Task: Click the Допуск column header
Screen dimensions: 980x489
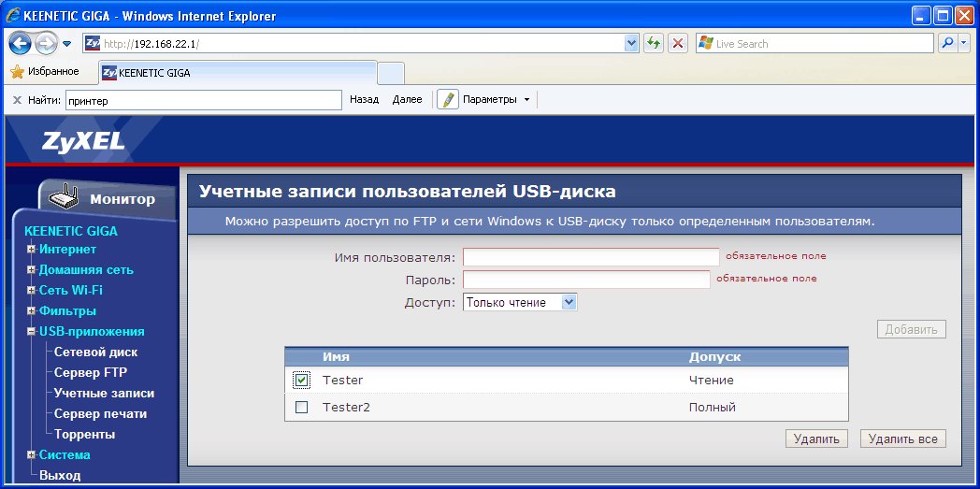Action: click(x=714, y=356)
